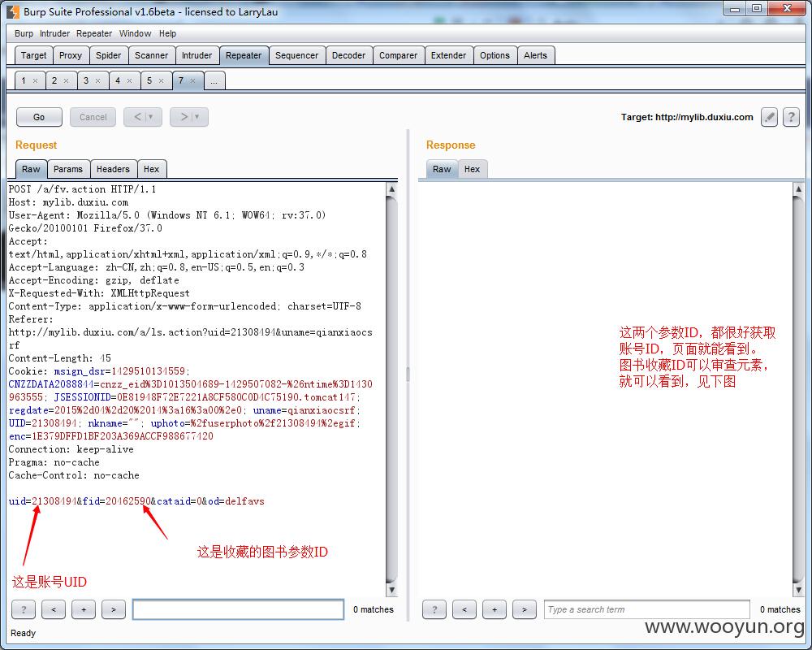Select the request Headers tab
The width and height of the screenshot is (812, 650).
click(113, 170)
